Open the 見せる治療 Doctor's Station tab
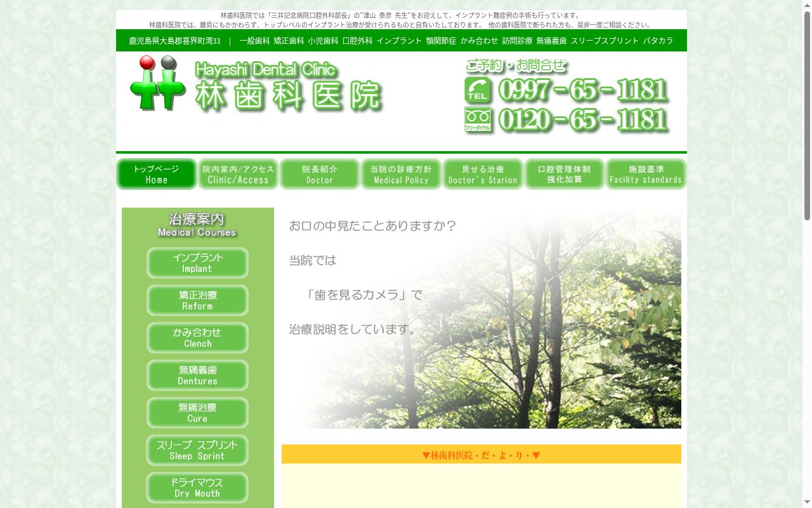The image size is (812, 508). pyautogui.click(x=483, y=174)
